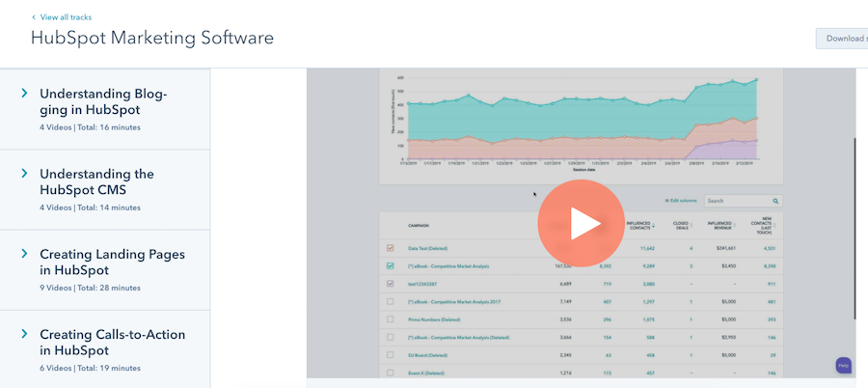Open the test12343387 campaign link
Screen dimensions: 868x388
[x=420, y=284]
